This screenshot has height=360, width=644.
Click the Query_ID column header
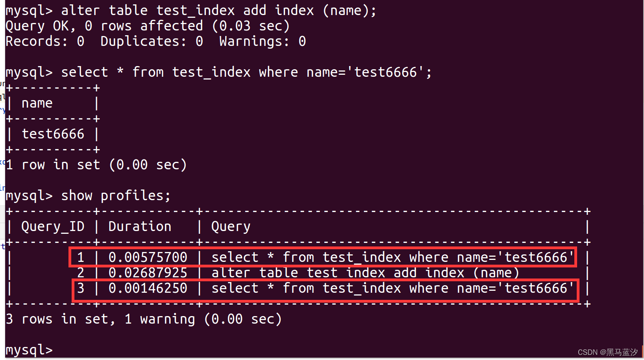click(x=53, y=226)
